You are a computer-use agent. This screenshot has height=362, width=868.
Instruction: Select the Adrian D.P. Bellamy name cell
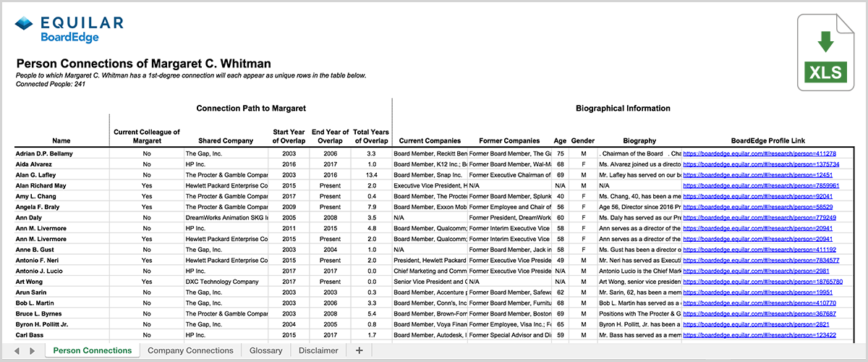pyautogui.click(x=61, y=153)
